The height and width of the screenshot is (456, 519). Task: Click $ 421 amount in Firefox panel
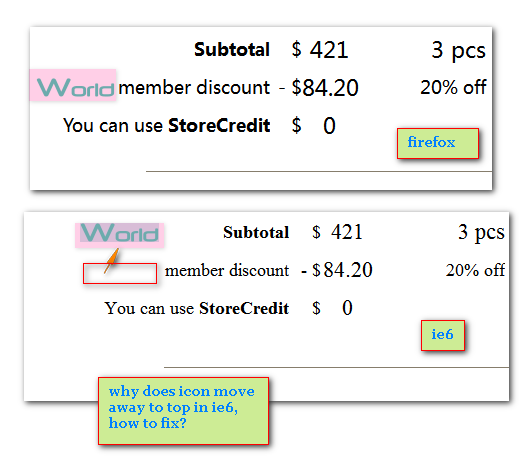coord(320,50)
